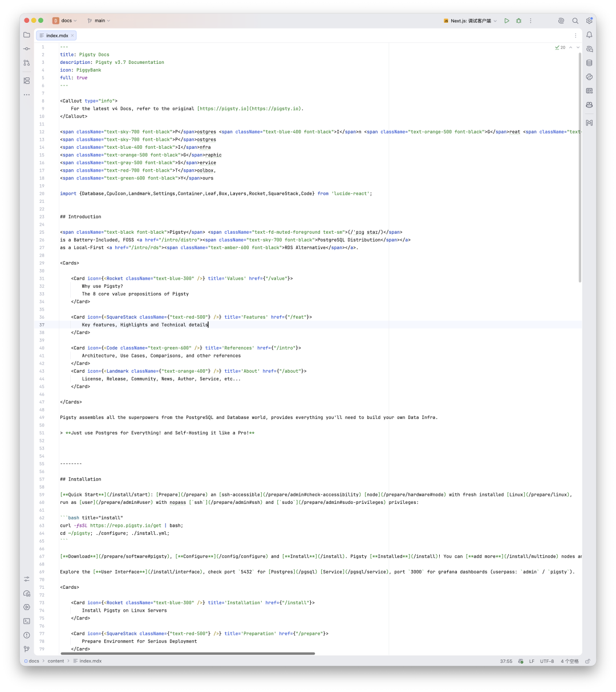Open the Database tool window
Viewport: 616px width, 692px height.
tap(589, 63)
